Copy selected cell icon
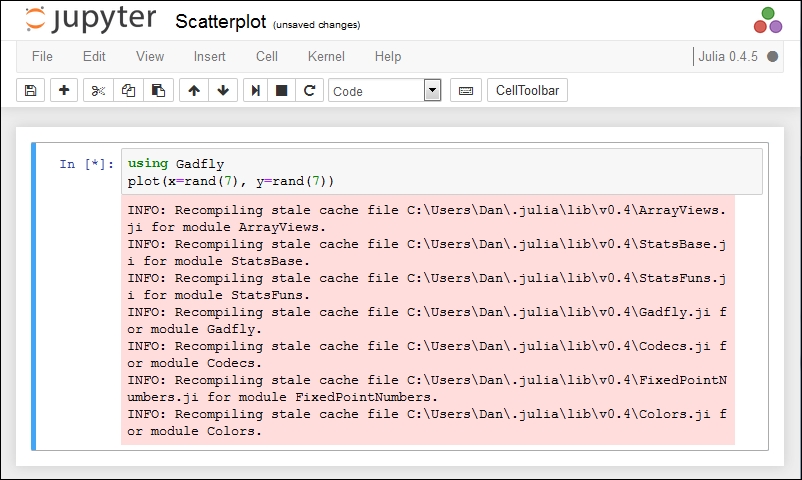Screen dimensions: 802x480 128,91
